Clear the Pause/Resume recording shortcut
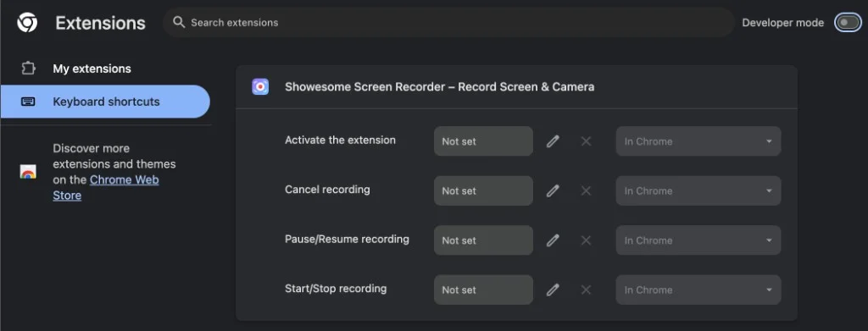Image resolution: width=868 pixels, height=331 pixels. pyautogui.click(x=586, y=240)
